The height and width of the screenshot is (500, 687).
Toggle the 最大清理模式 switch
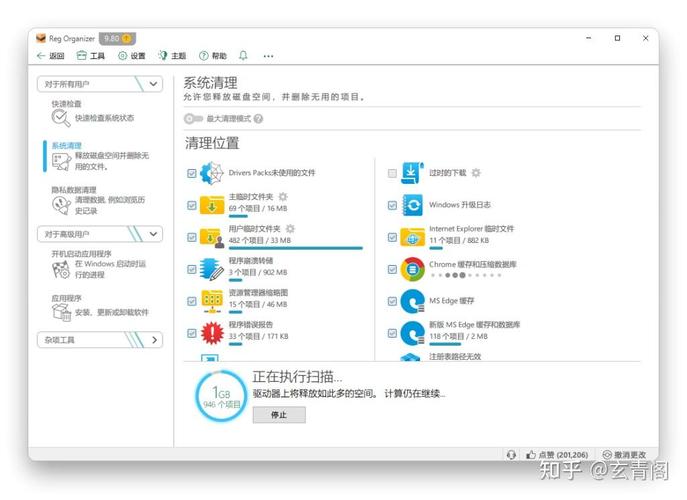point(193,119)
